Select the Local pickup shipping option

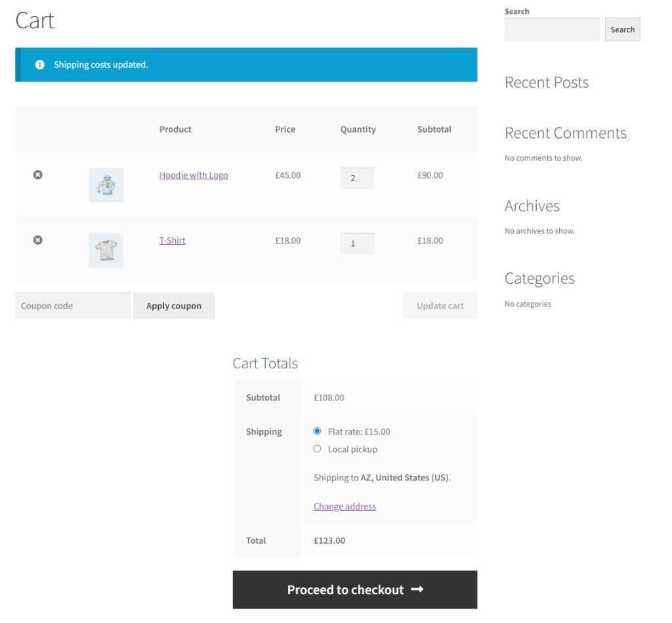pos(317,448)
